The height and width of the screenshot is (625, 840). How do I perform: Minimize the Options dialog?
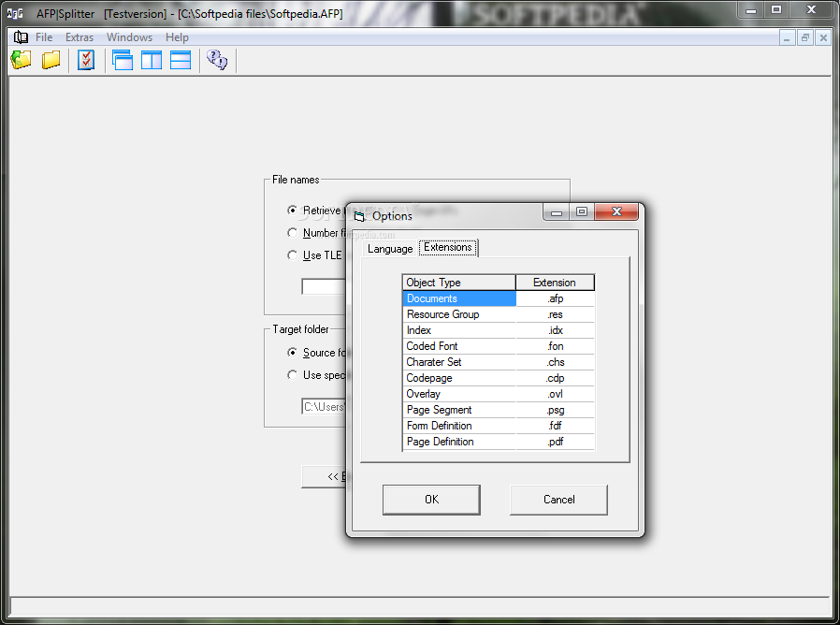557,211
